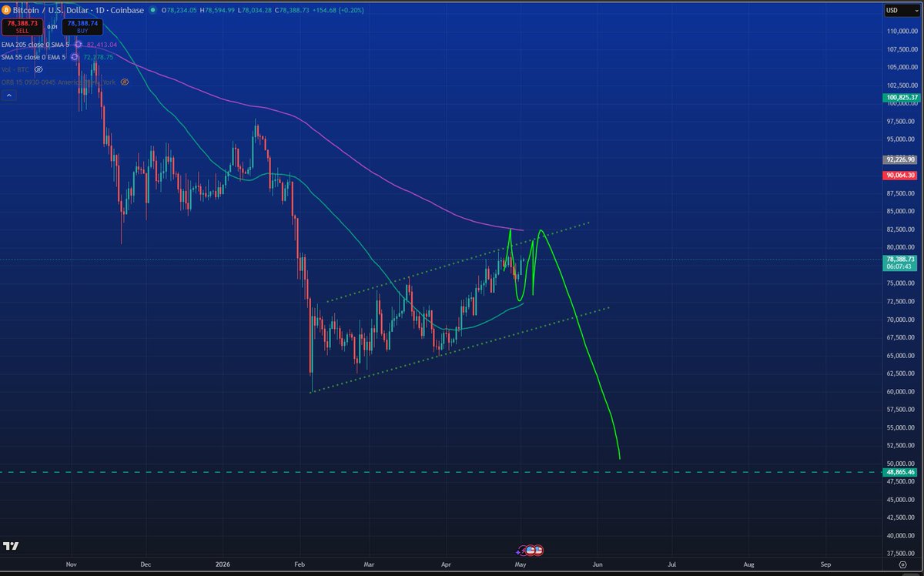Click the 92,226.90 gray price label
The image size is (924, 576).
click(900, 159)
